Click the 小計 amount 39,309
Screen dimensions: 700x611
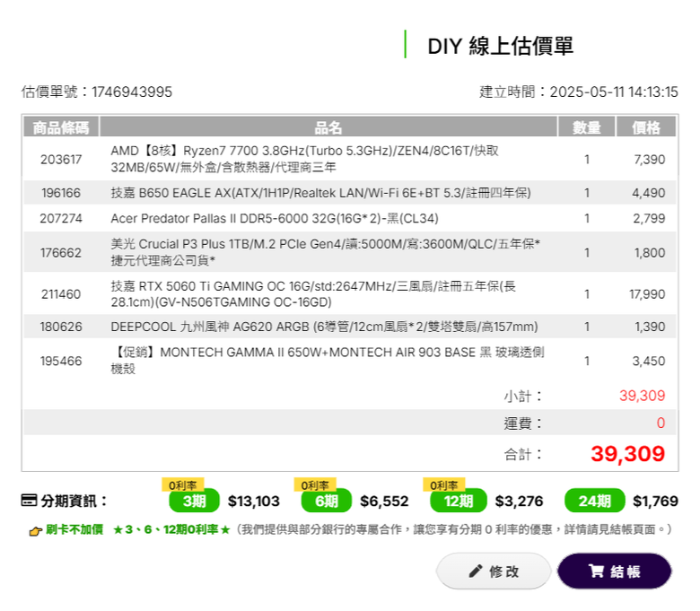tap(642, 396)
